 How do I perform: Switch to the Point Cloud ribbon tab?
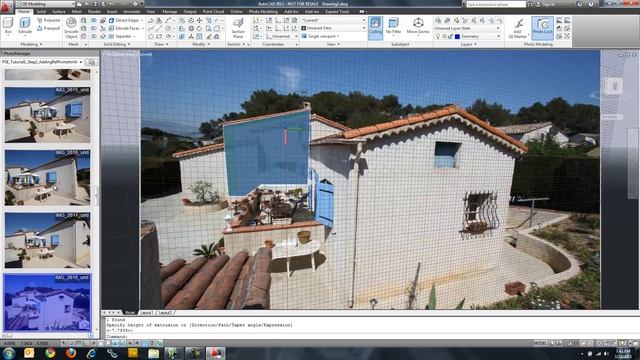(x=213, y=11)
